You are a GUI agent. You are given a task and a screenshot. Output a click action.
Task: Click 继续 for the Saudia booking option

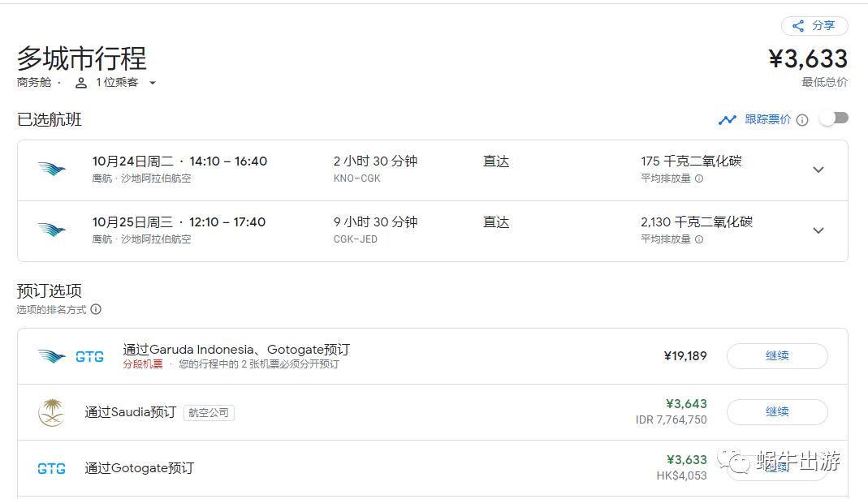pos(776,412)
